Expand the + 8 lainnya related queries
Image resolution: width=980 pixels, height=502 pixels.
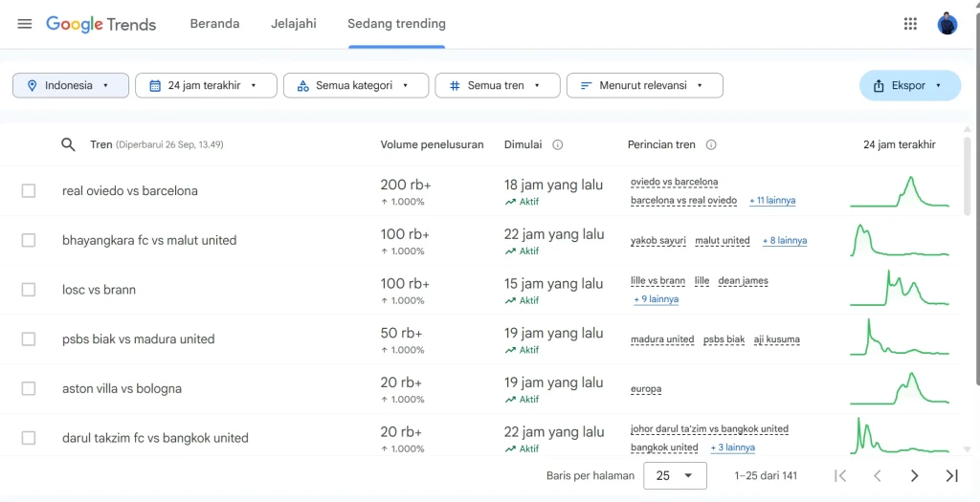click(x=785, y=240)
